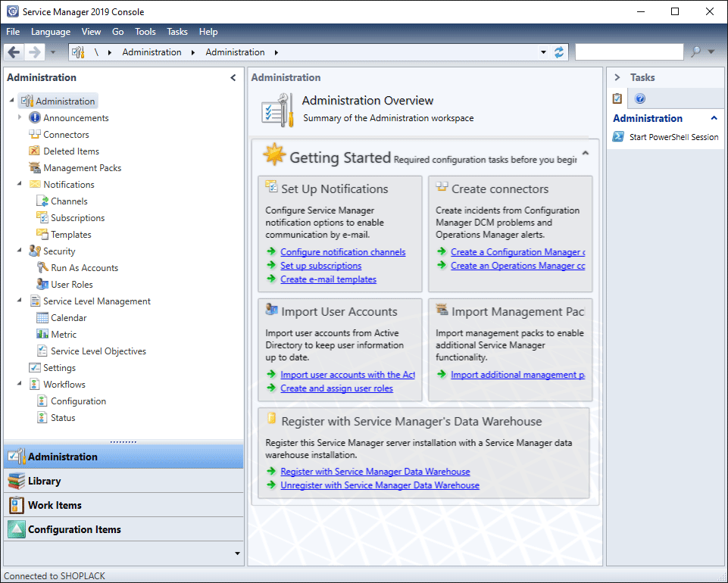728x583 pixels.
Task: Open the Announcements tree icon
Action: click(x=34, y=118)
